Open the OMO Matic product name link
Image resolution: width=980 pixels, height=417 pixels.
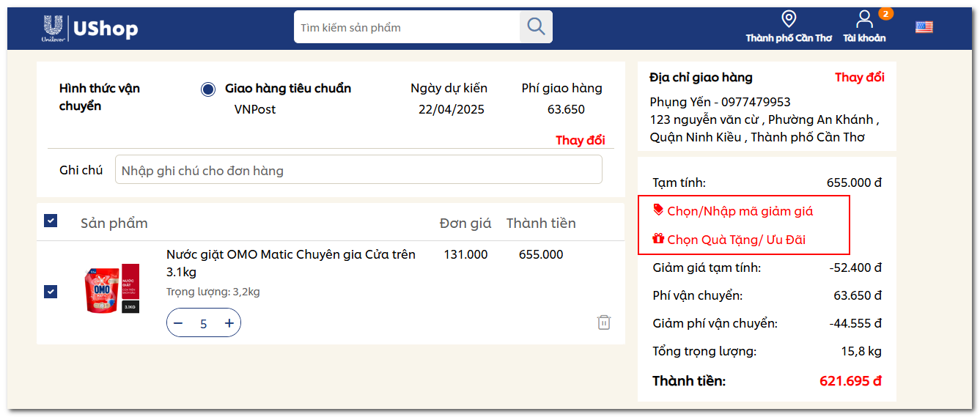tap(291, 263)
